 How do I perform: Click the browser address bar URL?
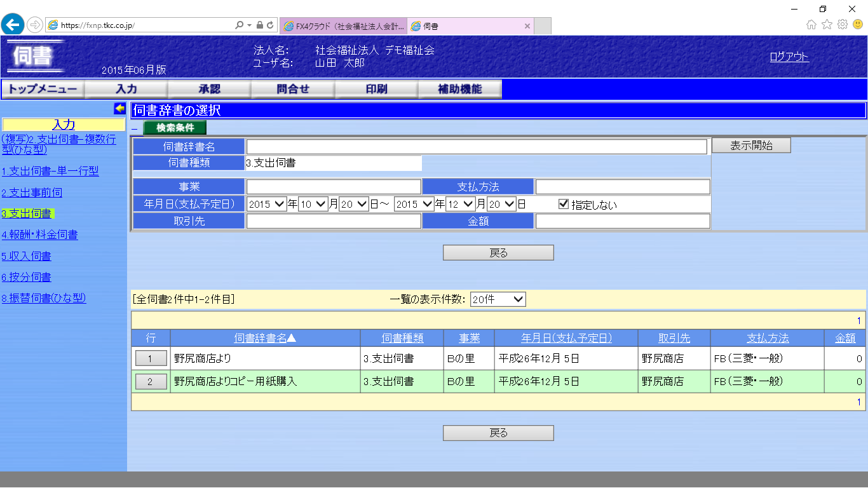coord(98,25)
